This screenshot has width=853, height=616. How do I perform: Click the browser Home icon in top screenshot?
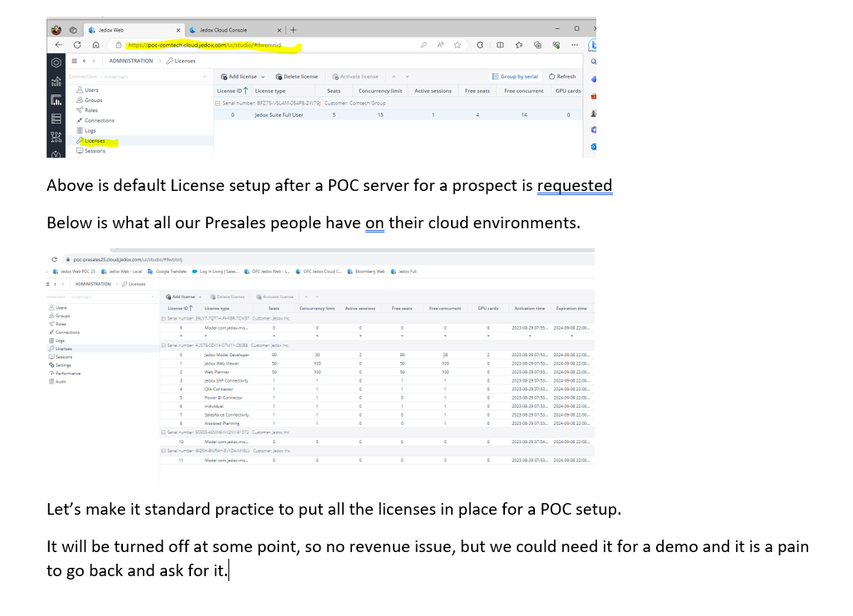(96, 45)
